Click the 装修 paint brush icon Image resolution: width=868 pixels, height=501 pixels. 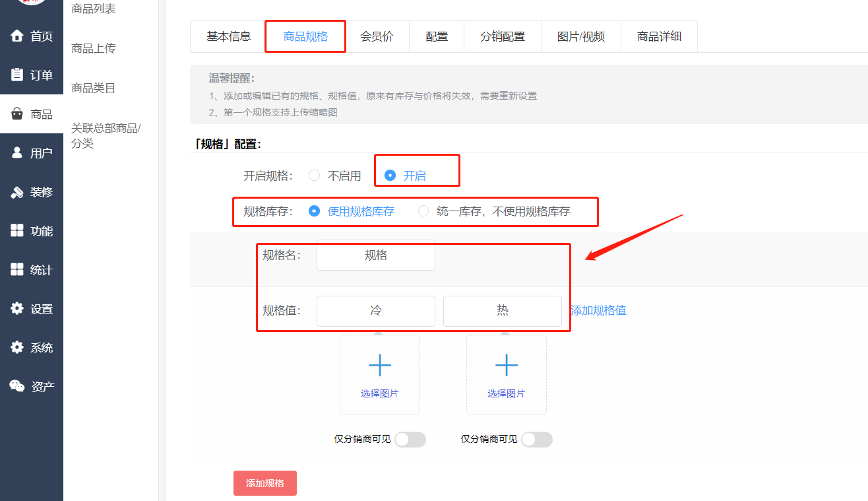(x=17, y=192)
